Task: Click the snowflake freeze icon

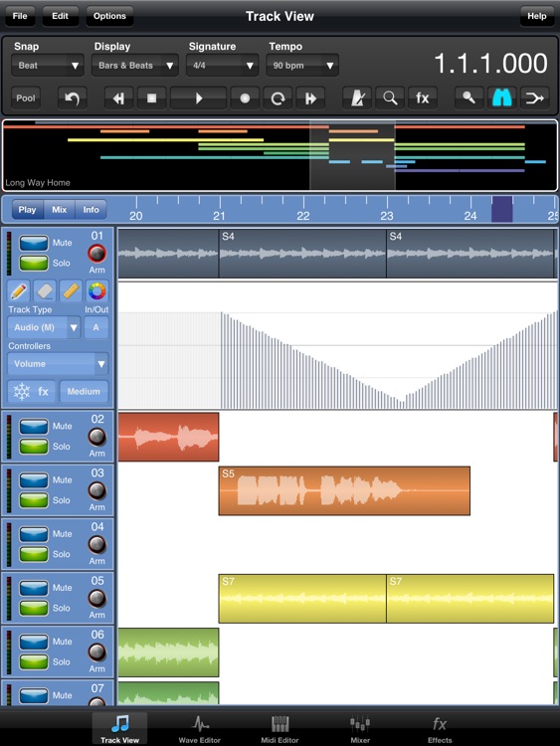Action: [22, 392]
